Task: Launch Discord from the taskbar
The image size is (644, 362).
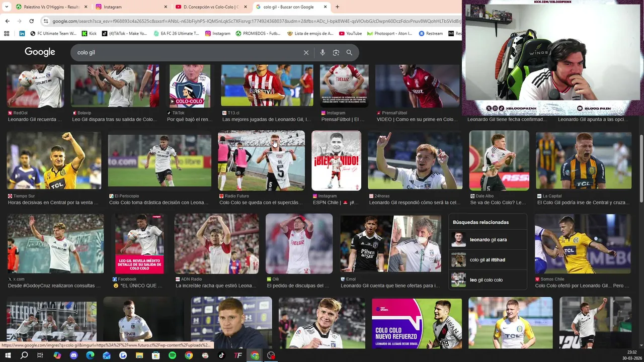Action: 73,355
